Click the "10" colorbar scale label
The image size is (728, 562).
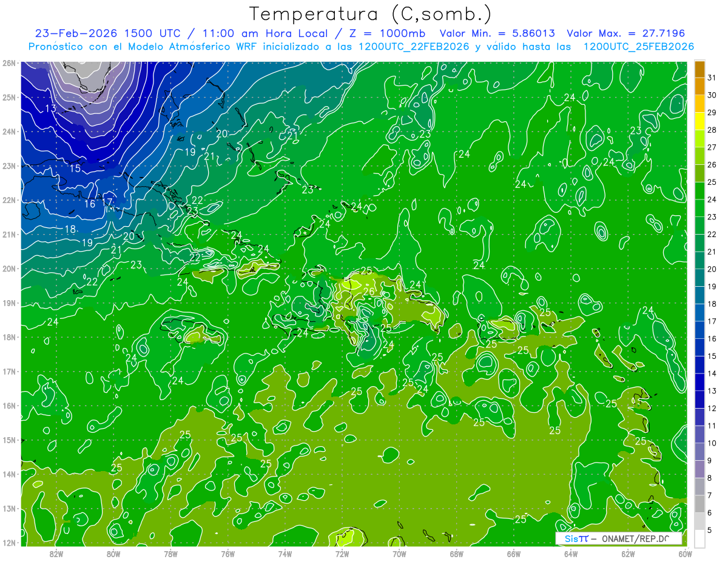pyautogui.click(x=712, y=443)
